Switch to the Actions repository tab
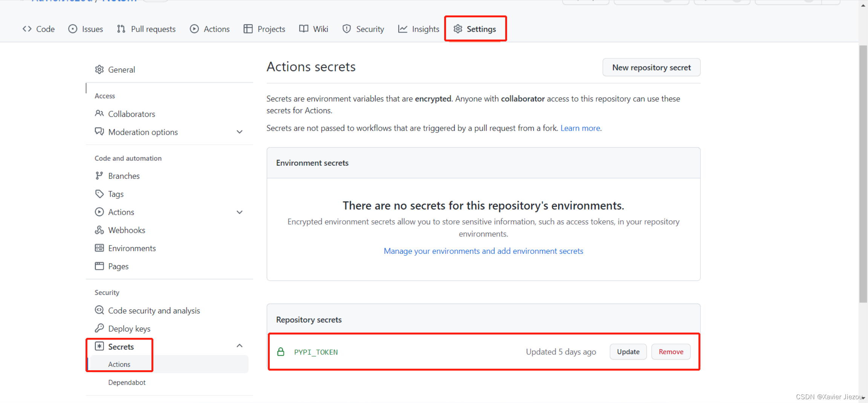 (210, 29)
